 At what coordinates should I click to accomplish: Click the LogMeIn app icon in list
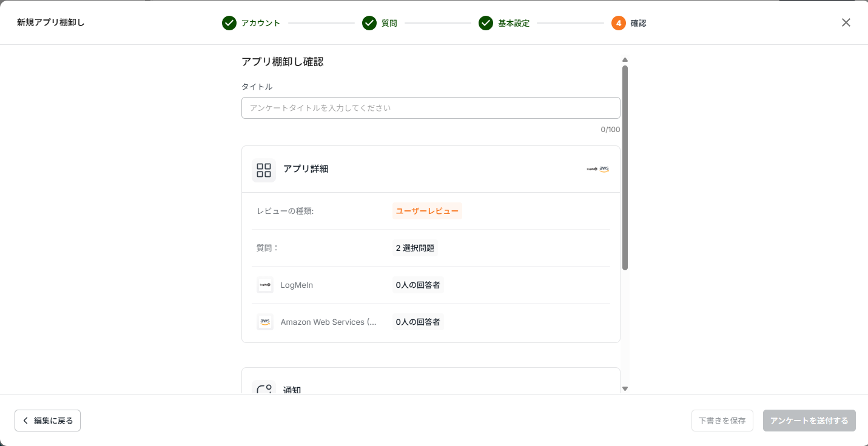(265, 285)
